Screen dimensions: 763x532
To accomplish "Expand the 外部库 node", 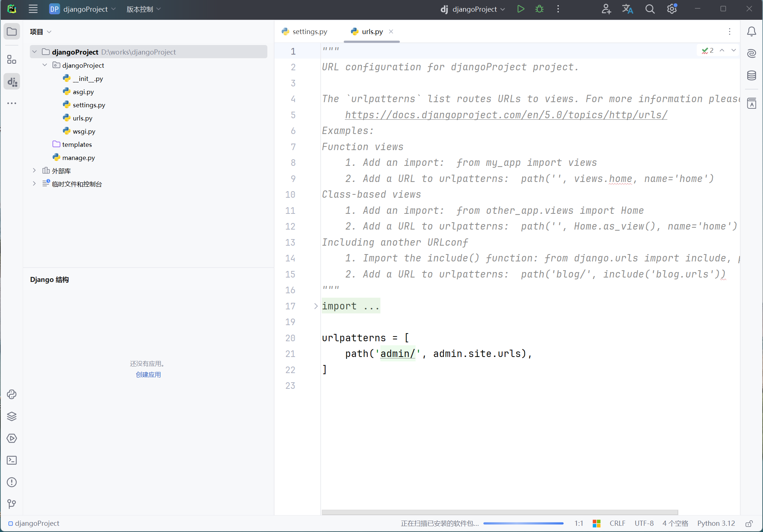I will coord(34,171).
